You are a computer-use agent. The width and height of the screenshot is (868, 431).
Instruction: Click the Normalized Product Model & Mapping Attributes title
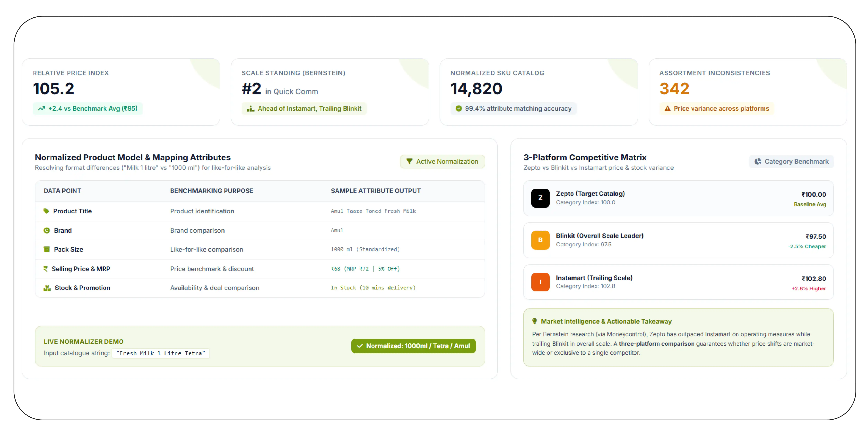(x=133, y=157)
